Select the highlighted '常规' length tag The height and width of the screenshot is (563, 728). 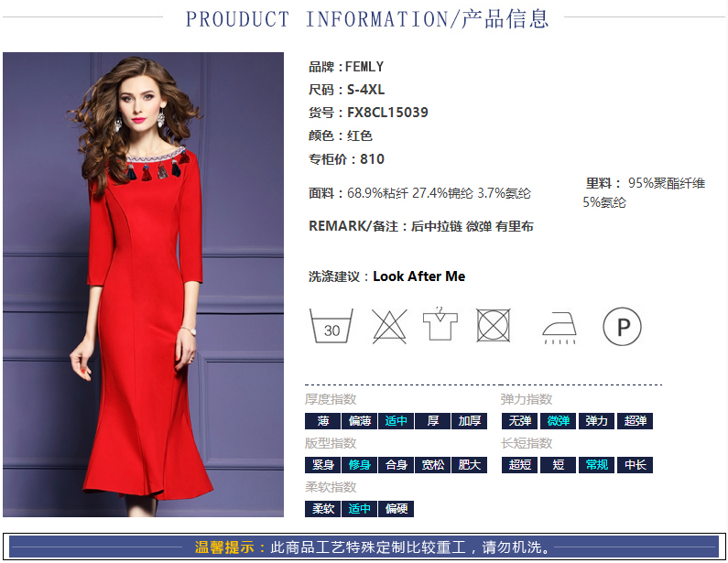pyautogui.click(x=597, y=465)
